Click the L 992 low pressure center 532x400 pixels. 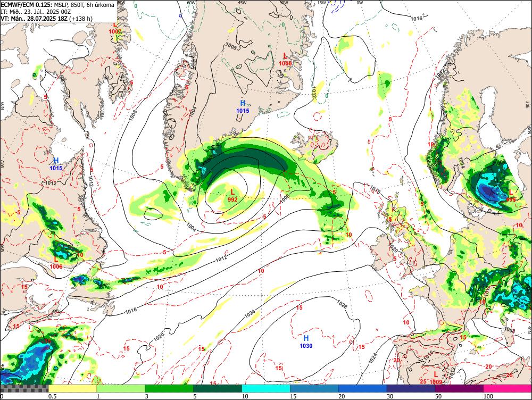point(232,196)
